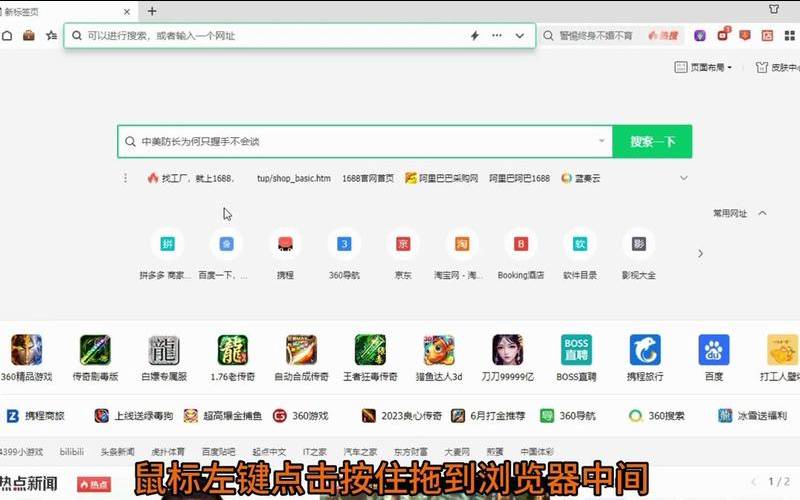The image size is (800, 500).
Task: Open the 拼多多 商家 shortcut icon
Action: (x=167, y=244)
